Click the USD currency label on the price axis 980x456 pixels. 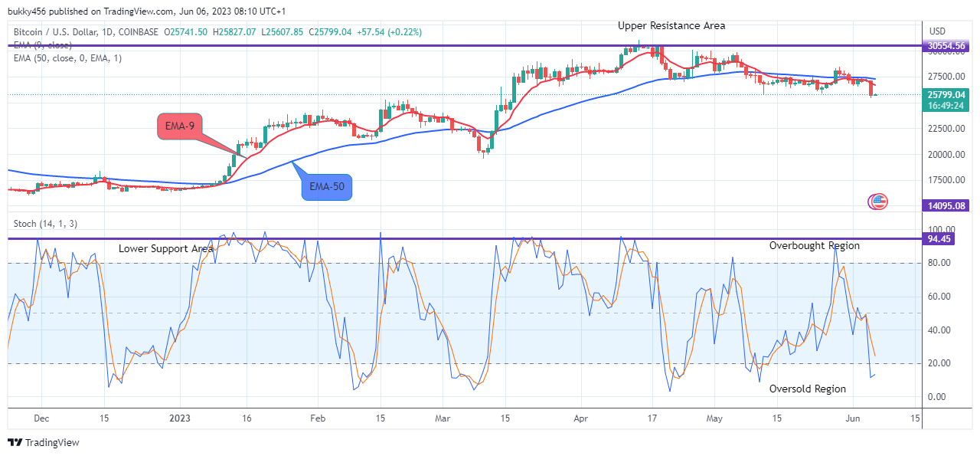click(x=937, y=31)
